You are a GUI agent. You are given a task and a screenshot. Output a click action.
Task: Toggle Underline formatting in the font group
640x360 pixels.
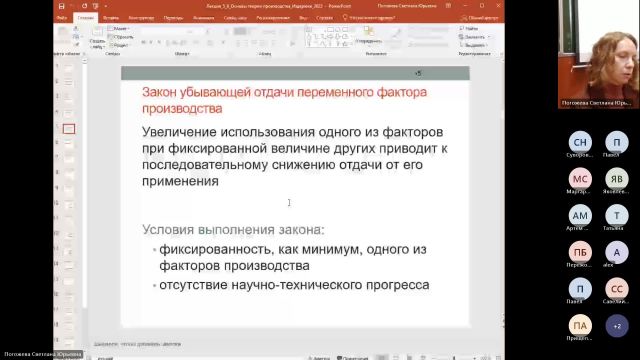pos(159,42)
